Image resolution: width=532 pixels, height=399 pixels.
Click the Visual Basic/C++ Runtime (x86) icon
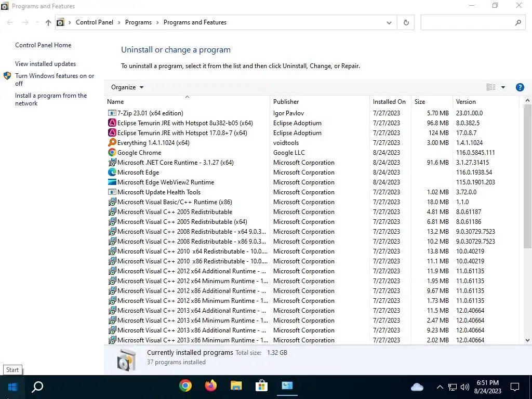(112, 202)
